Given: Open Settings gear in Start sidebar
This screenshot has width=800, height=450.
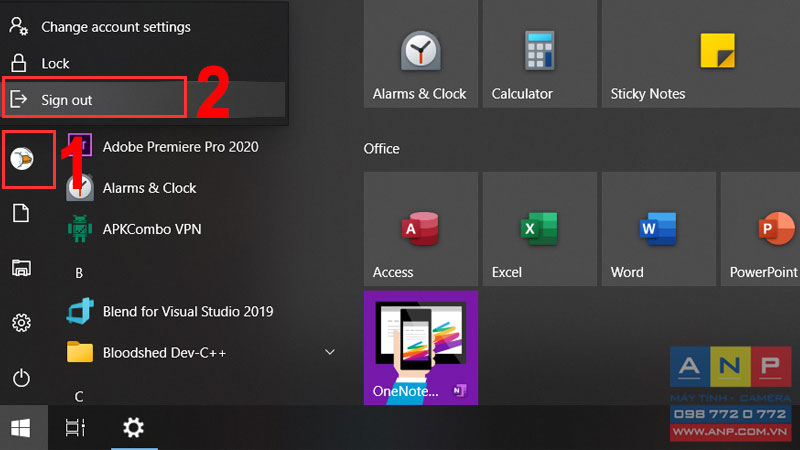Looking at the screenshot, I should tap(21, 322).
